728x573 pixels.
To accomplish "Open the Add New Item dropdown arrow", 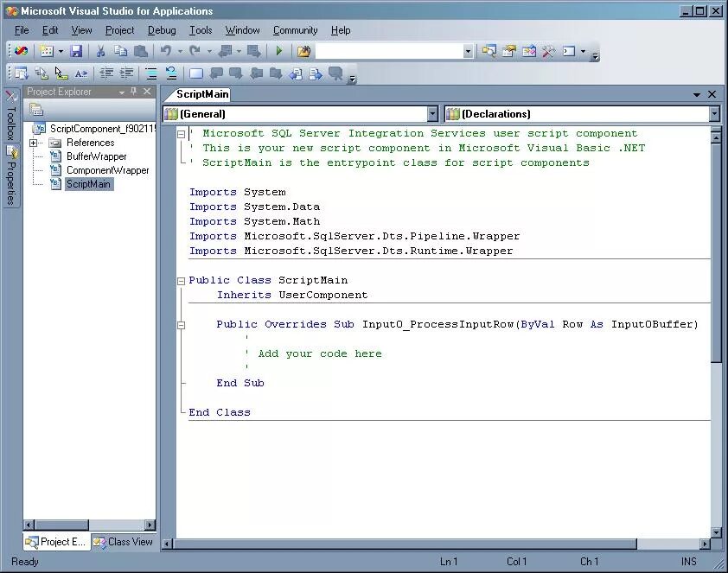I will click(x=61, y=51).
